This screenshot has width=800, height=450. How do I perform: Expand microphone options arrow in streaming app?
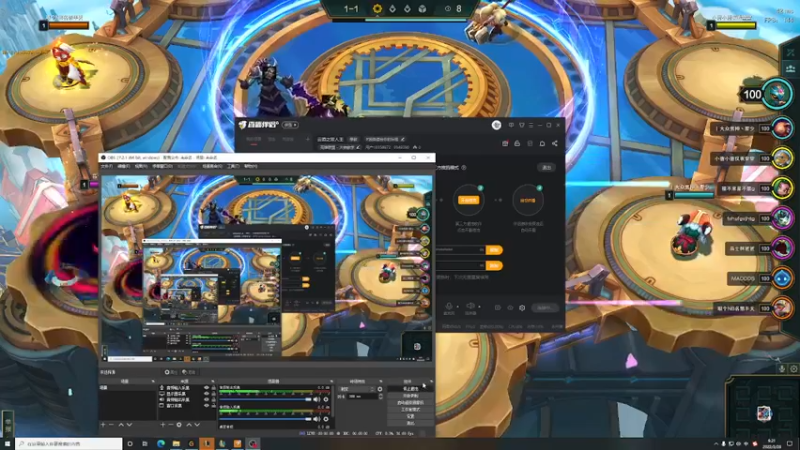point(458,307)
